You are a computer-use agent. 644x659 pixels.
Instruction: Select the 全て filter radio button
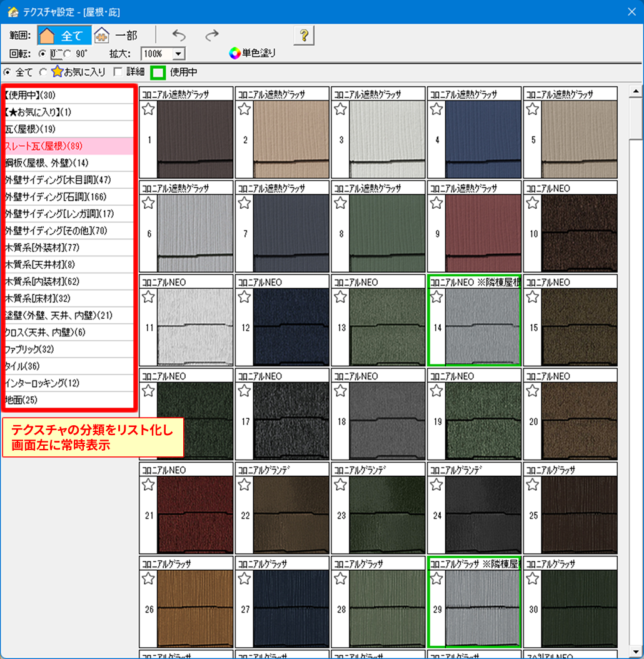click(7, 73)
